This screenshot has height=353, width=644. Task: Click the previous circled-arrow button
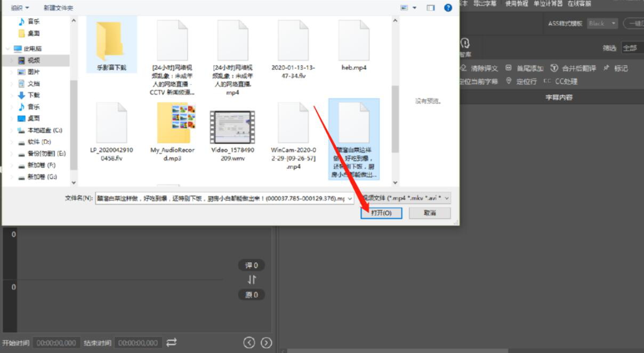coord(249,342)
